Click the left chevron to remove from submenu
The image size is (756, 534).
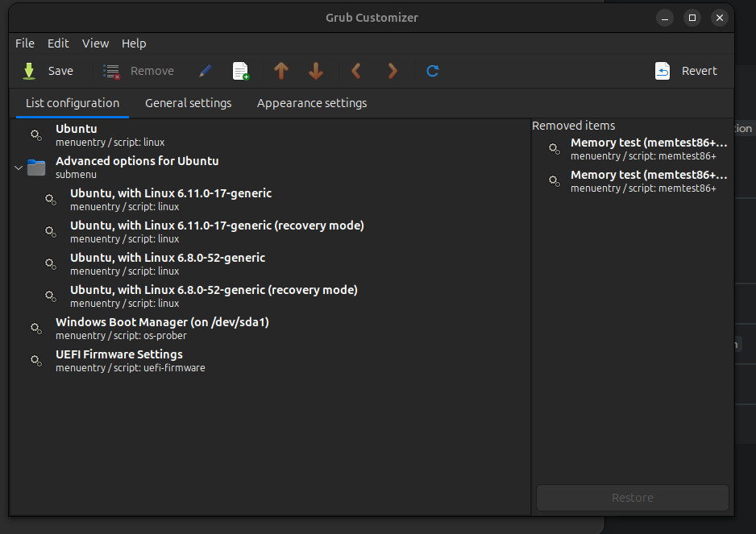(x=355, y=71)
